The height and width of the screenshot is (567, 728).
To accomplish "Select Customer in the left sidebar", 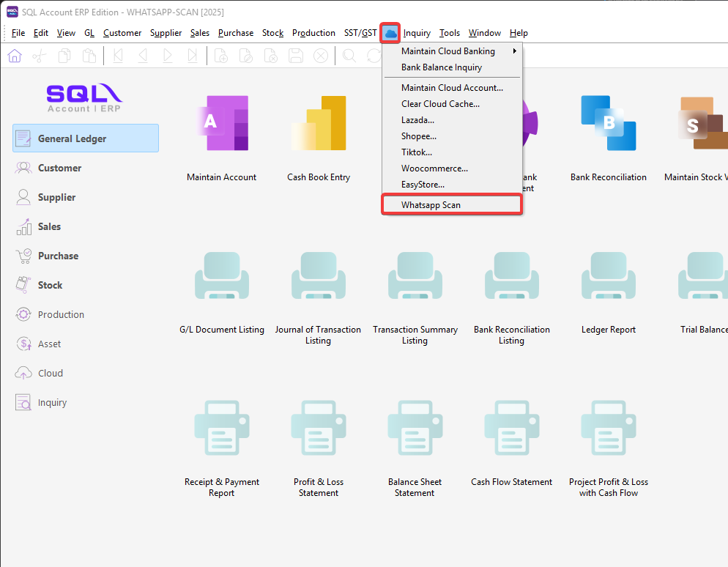I will (x=59, y=168).
